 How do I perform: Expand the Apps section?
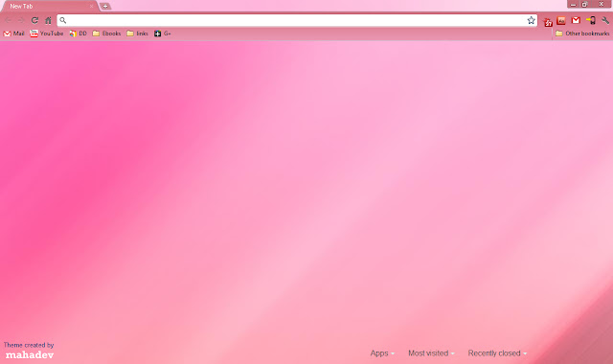[382, 353]
